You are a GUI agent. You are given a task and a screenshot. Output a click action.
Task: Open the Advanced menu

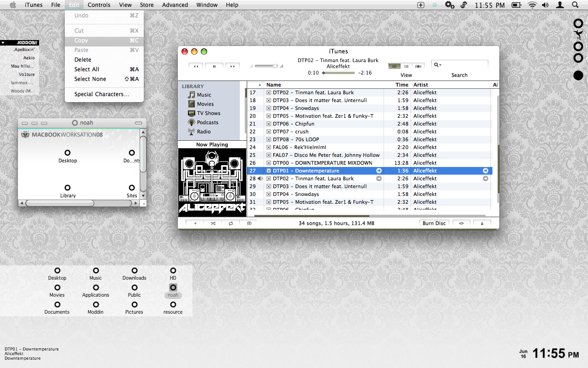[x=175, y=5]
